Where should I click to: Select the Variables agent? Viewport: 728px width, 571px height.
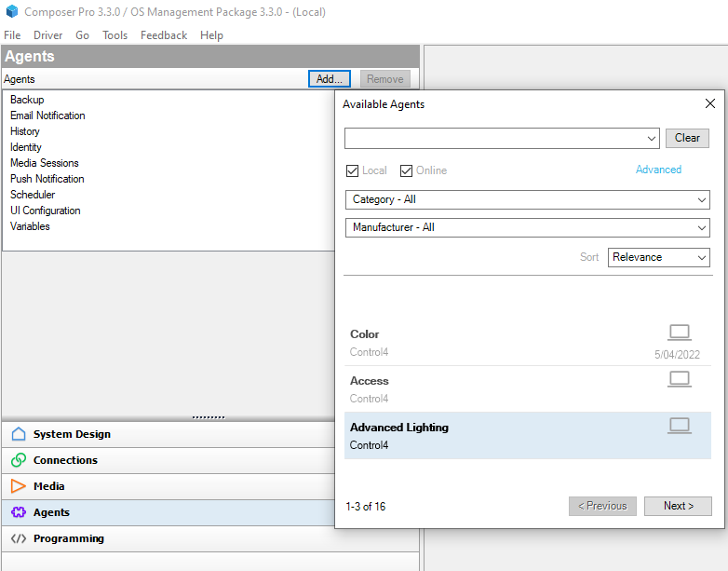coord(30,226)
